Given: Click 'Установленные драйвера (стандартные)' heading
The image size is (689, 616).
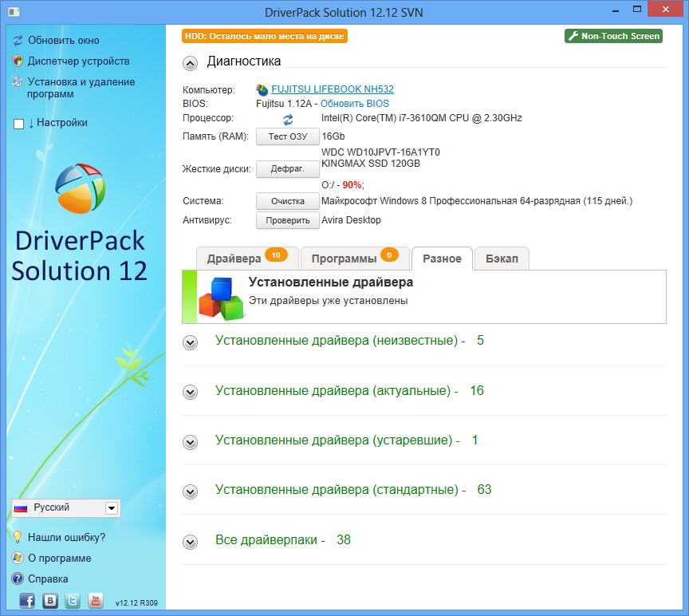Looking at the screenshot, I should 337,489.
